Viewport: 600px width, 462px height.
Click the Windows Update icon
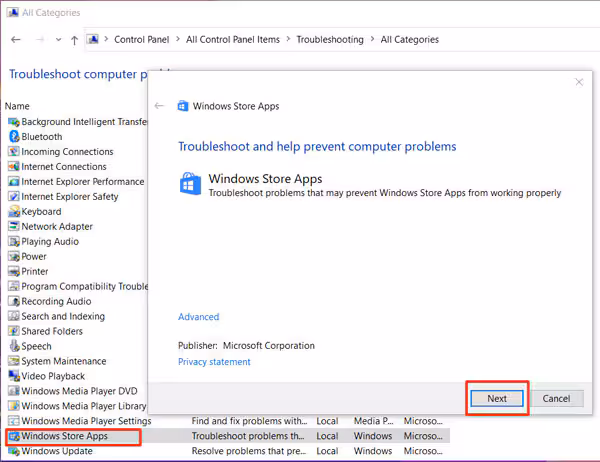click(x=14, y=451)
